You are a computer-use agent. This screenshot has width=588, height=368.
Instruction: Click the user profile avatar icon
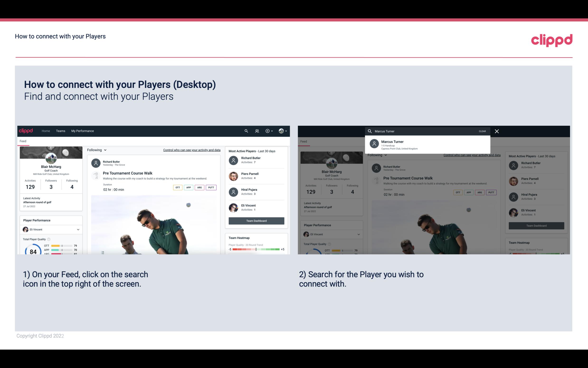coord(281,131)
